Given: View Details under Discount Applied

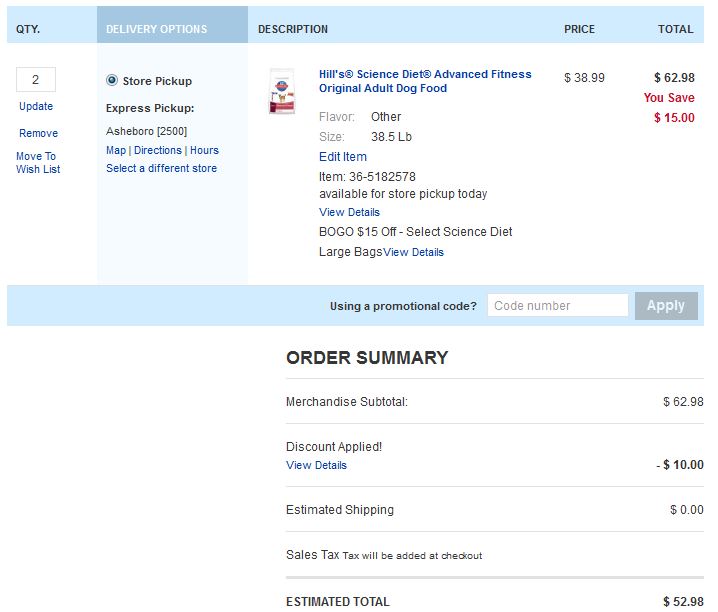Looking at the screenshot, I should point(316,465).
